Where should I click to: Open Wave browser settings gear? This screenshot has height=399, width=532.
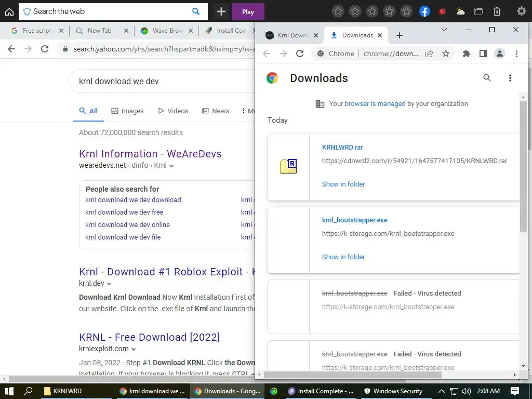pyautogui.click(x=521, y=11)
